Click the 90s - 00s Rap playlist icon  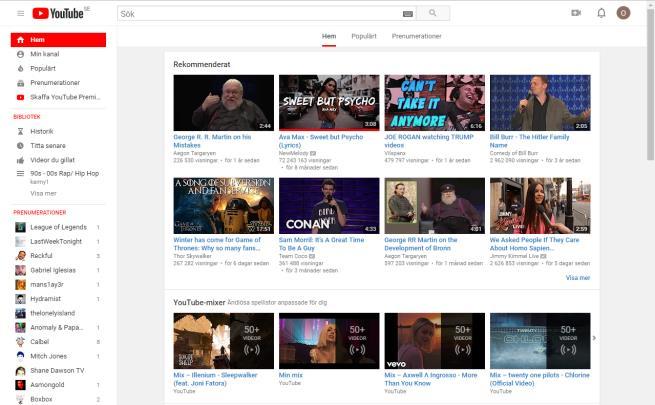[x=20, y=173]
